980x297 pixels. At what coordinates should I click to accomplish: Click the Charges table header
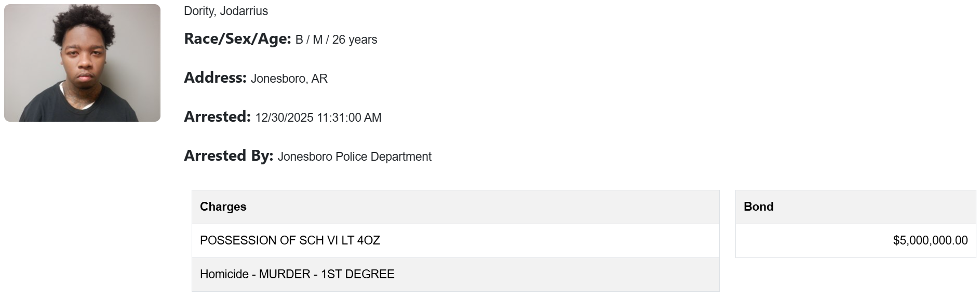click(x=223, y=207)
